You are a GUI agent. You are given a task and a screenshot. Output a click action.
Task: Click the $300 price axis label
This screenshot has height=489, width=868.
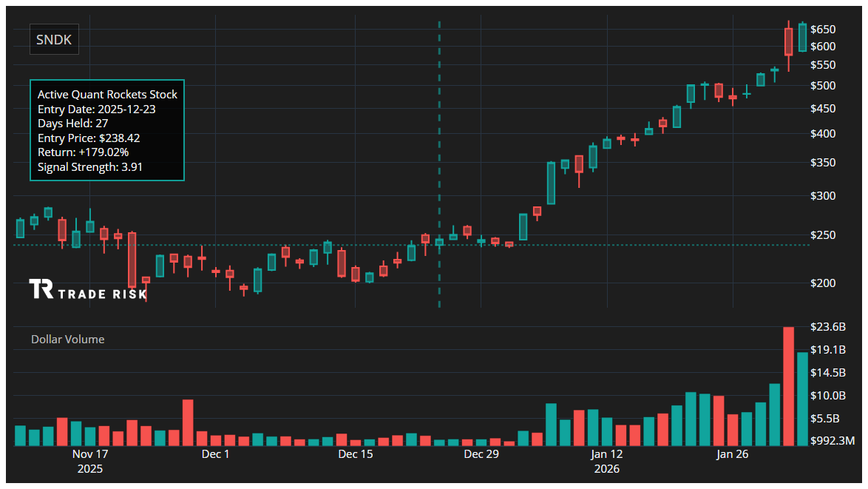pyautogui.click(x=823, y=196)
